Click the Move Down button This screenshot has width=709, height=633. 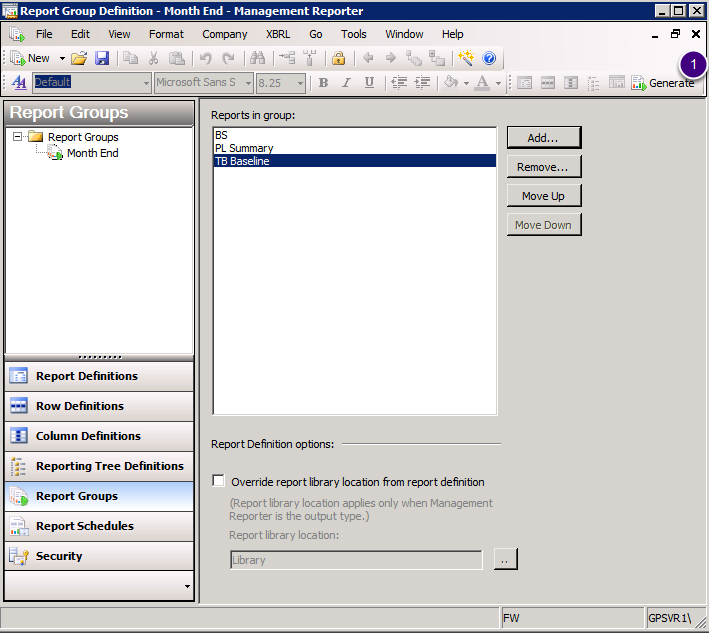[x=544, y=225]
